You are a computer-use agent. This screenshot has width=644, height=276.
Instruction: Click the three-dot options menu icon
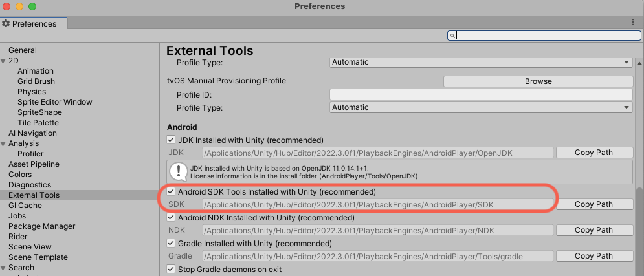[x=633, y=23]
